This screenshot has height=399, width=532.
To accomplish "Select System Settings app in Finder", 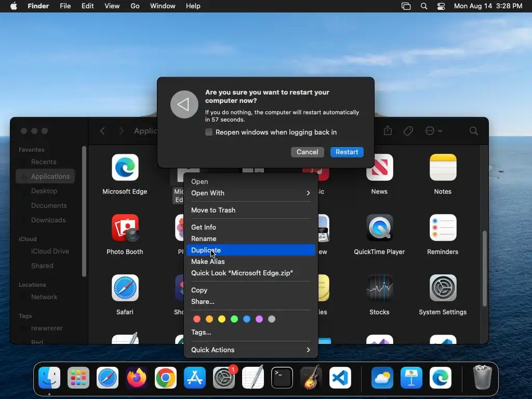I will coord(443,288).
